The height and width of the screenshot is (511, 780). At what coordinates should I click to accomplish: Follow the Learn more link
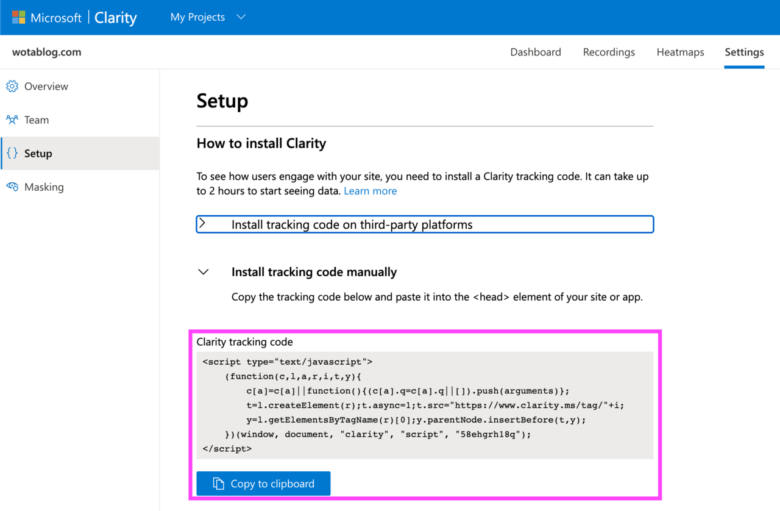click(x=370, y=191)
